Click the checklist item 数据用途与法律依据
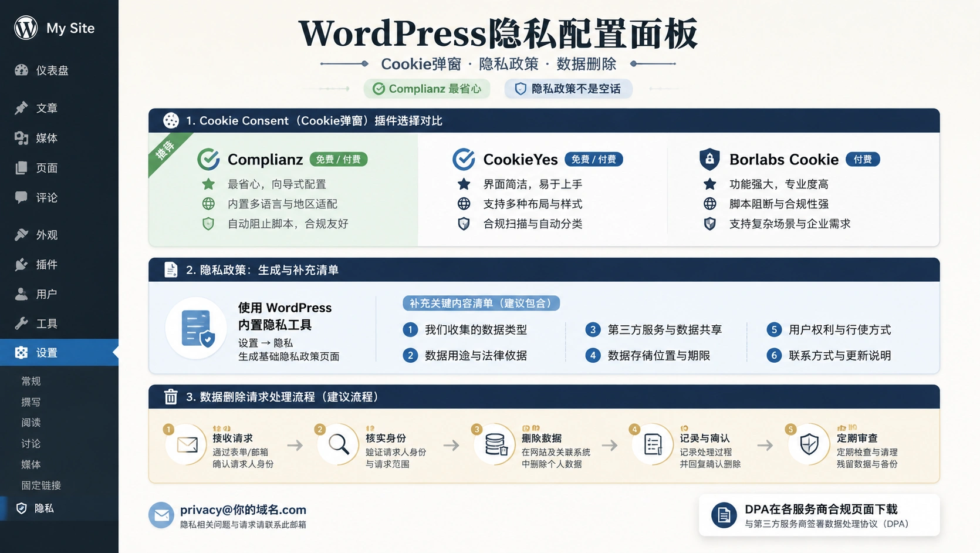This screenshot has height=553, width=980. coord(476,356)
